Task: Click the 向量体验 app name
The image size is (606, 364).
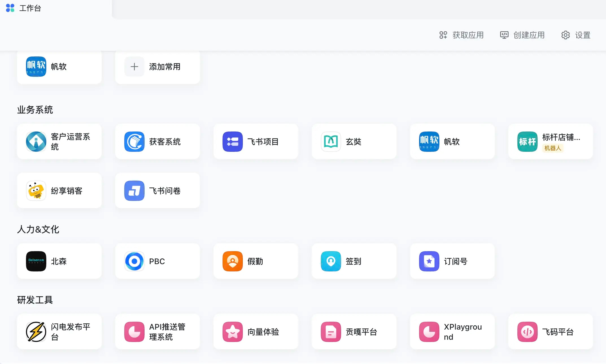Action: coord(263,332)
